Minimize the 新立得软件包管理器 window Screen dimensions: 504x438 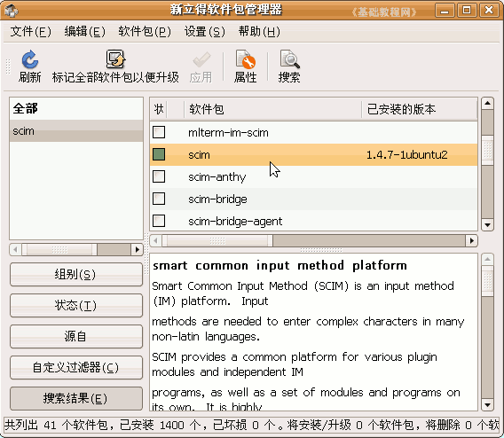(445, 11)
